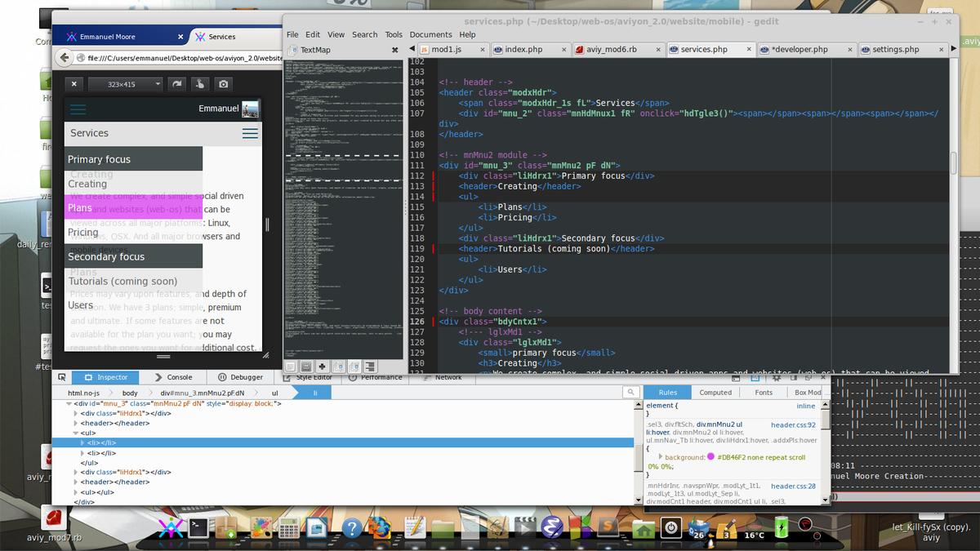Open the devtools Debugger tab
Image resolution: width=980 pixels, height=551 pixels.
tap(240, 377)
